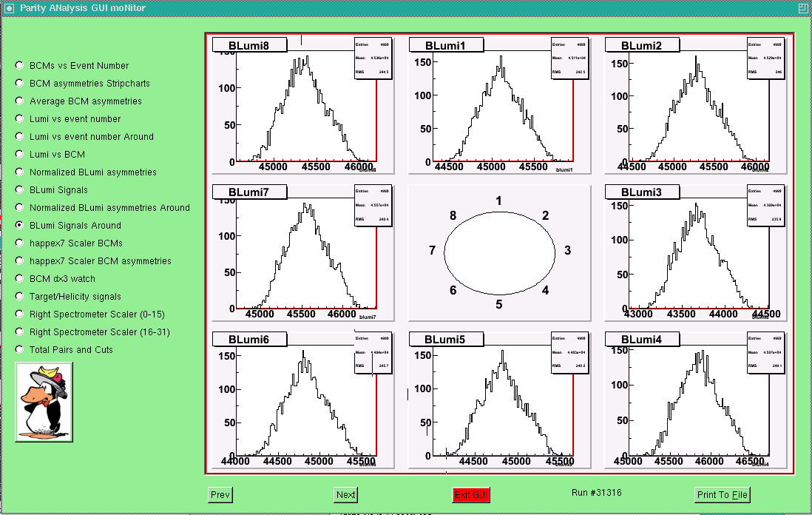Viewport: 812px width, 515px height.
Task: Pick Lumi vs event number Around
Action: coord(20,136)
